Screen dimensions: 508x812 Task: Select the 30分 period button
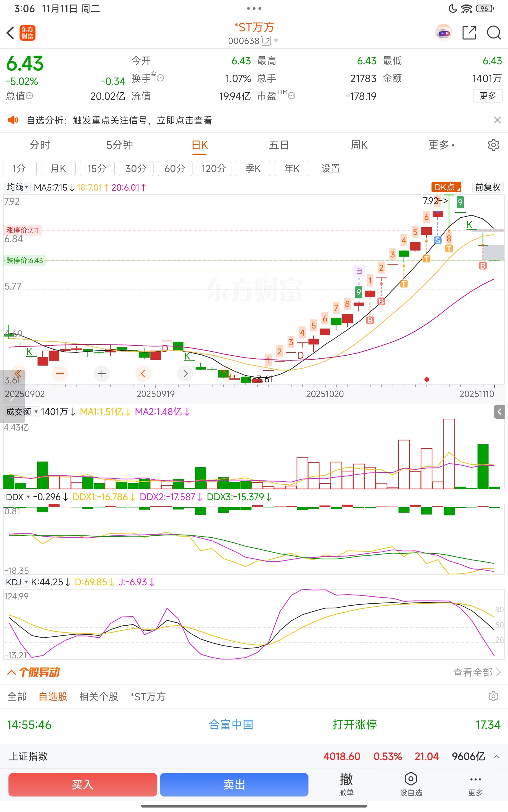[136, 168]
